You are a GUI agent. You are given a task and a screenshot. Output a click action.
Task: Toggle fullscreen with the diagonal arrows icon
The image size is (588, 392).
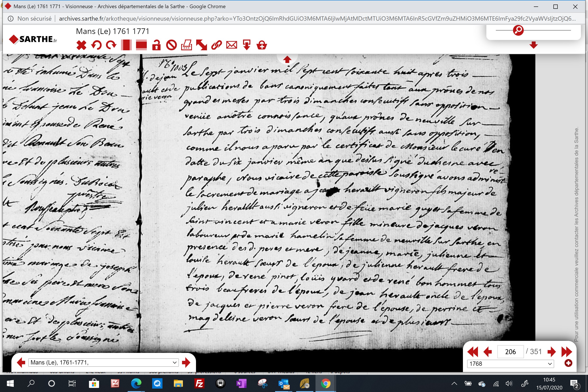202,45
